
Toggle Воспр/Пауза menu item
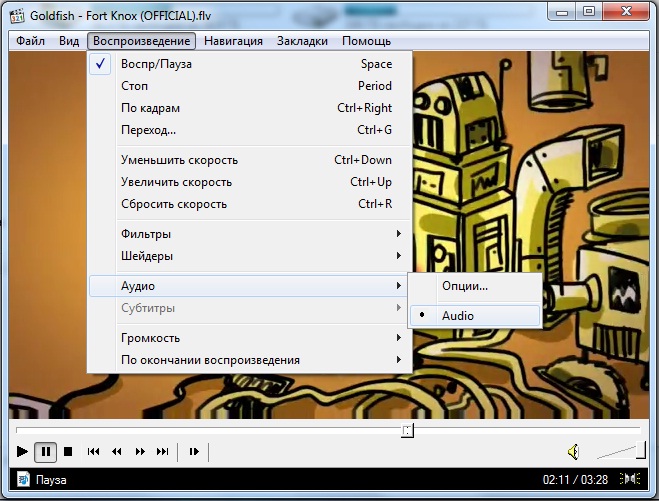tap(250, 64)
